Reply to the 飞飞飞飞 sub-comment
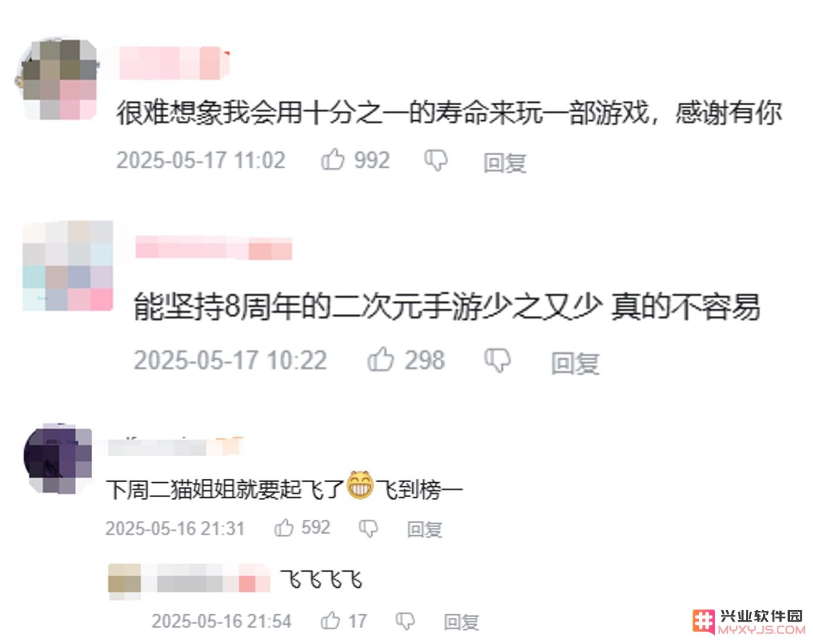This screenshot has width=813, height=644. pos(462,622)
